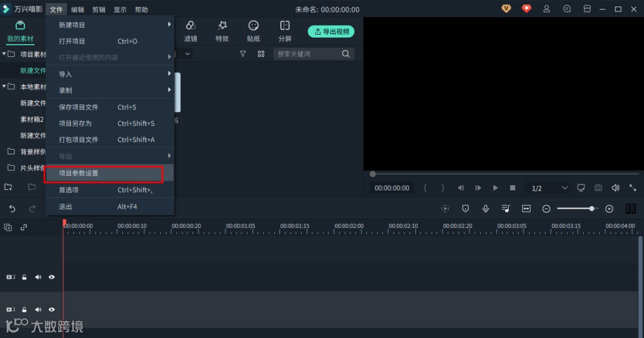This screenshot has width=644, height=338.
Task: Click the voiceover microphone icon
Action: point(485,209)
